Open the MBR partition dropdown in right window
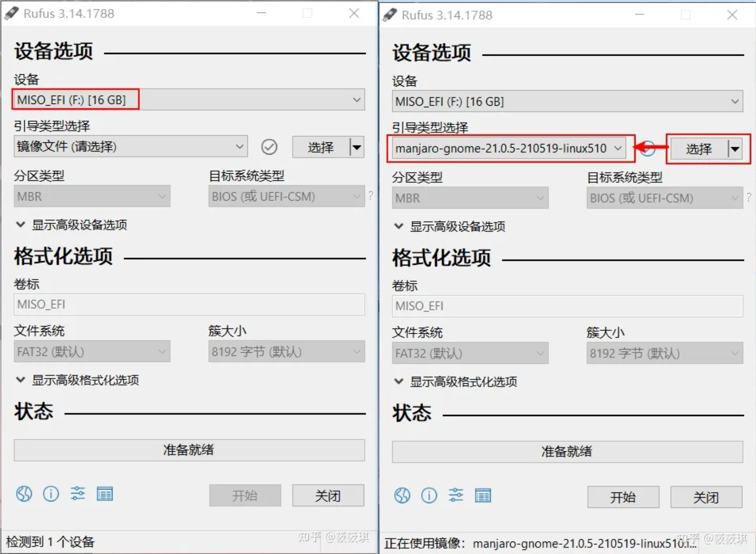 470,198
